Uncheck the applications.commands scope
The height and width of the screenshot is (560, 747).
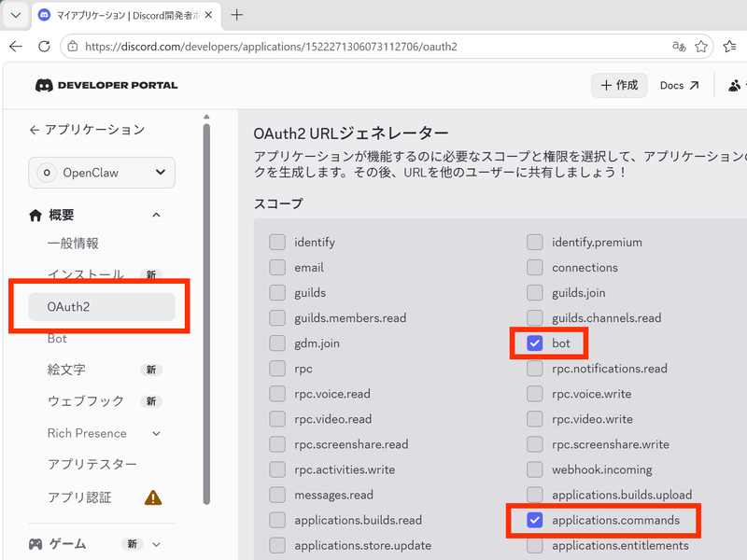pos(534,520)
